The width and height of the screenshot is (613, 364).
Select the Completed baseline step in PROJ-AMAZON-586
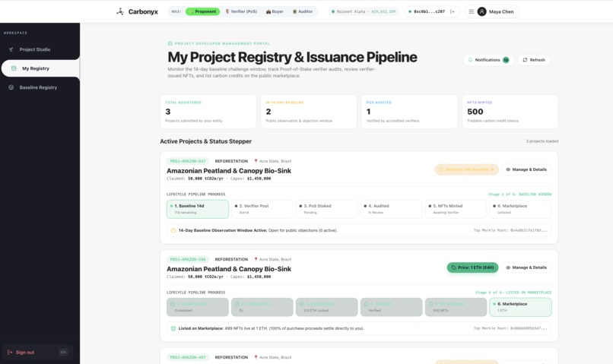[198, 307]
